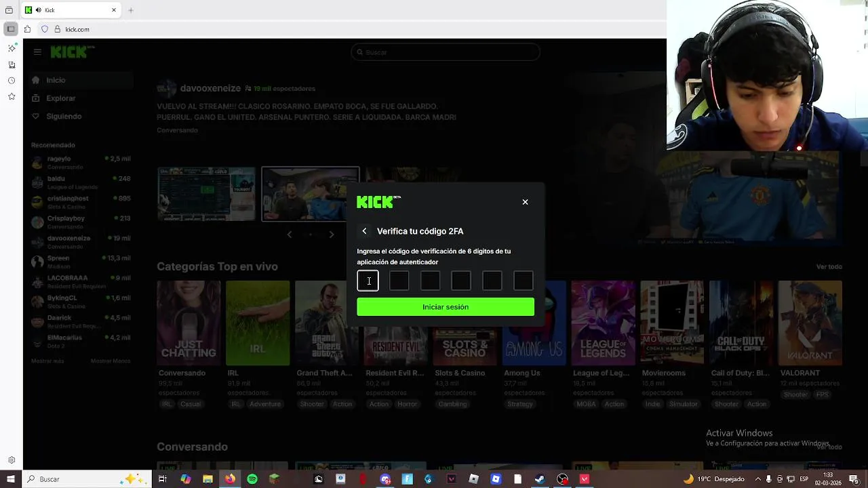The width and height of the screenshot is (868, 488).
Task: Open Grand Theft Auto category card
Action: [327, 323]
